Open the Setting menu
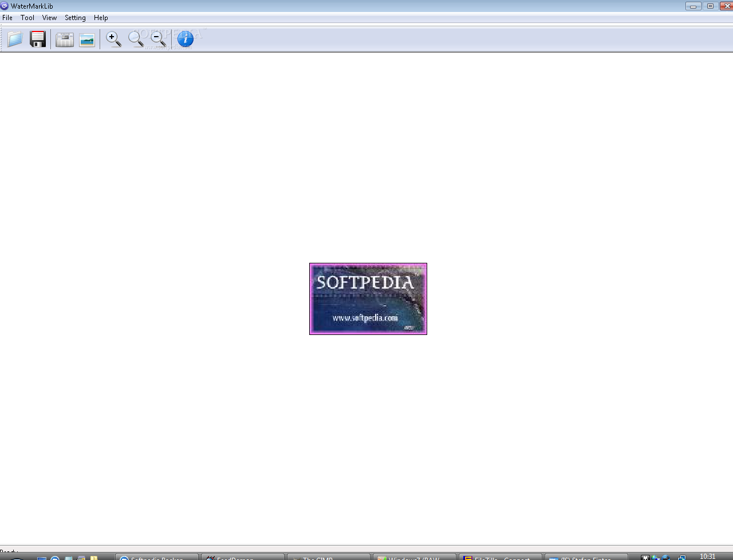 pyautogui.click(x=75, y=18)
